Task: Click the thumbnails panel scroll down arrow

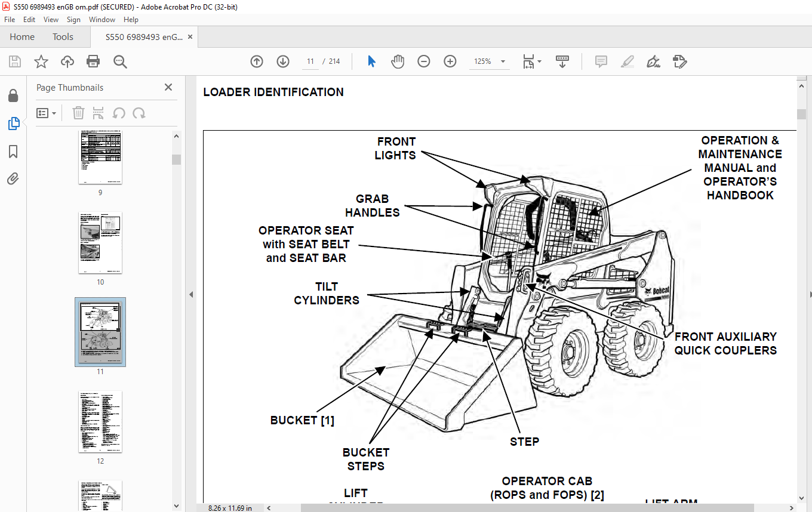Action: [x=176, y=506]
